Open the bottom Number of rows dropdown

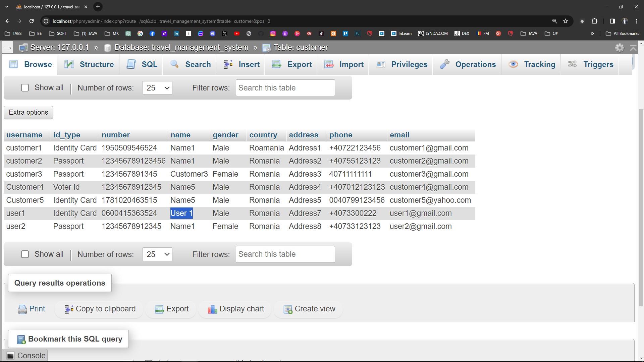click(157, 254)
